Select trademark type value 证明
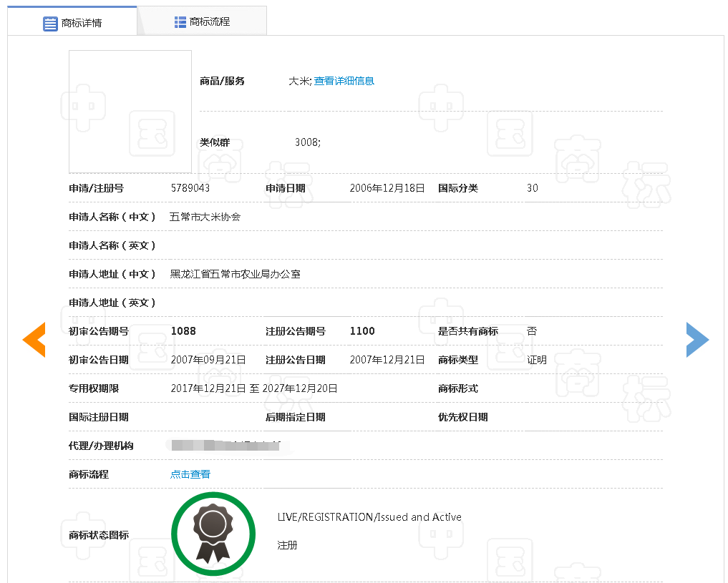Image resolution: width=728 pixels, height=583 pixels. point(537,360)
